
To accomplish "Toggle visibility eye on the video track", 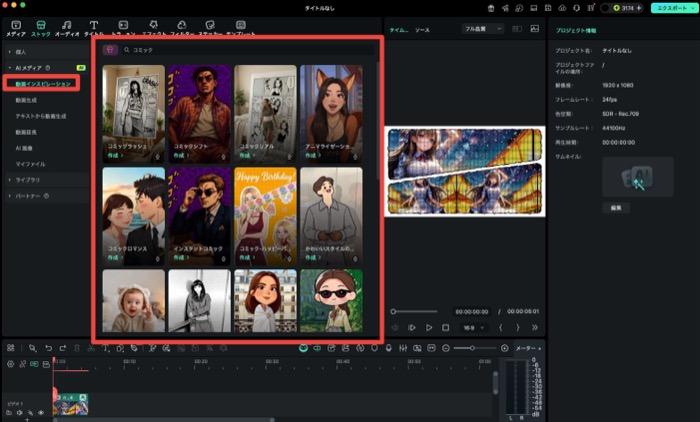I will click(x=41, y=413).
